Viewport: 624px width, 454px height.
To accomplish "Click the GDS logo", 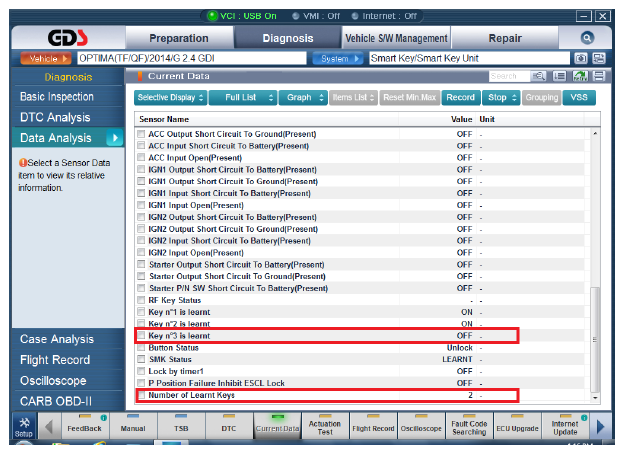I will pos(68,38).
